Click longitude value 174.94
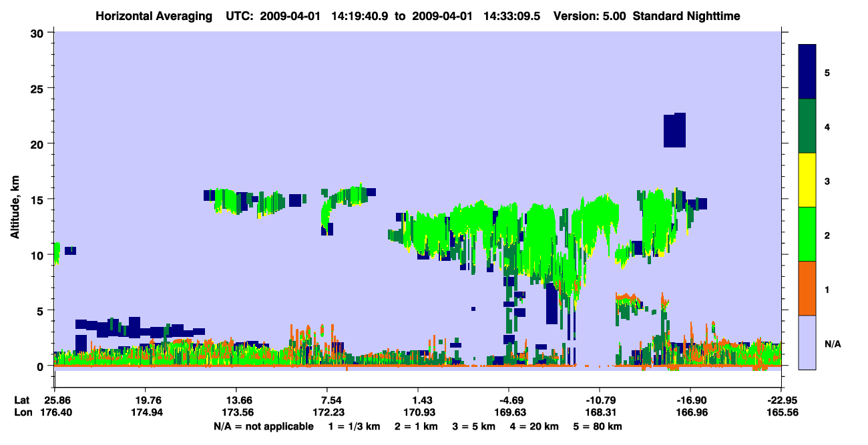The height and width of the screenshot is (445, 868). click(x=146, y=412)
